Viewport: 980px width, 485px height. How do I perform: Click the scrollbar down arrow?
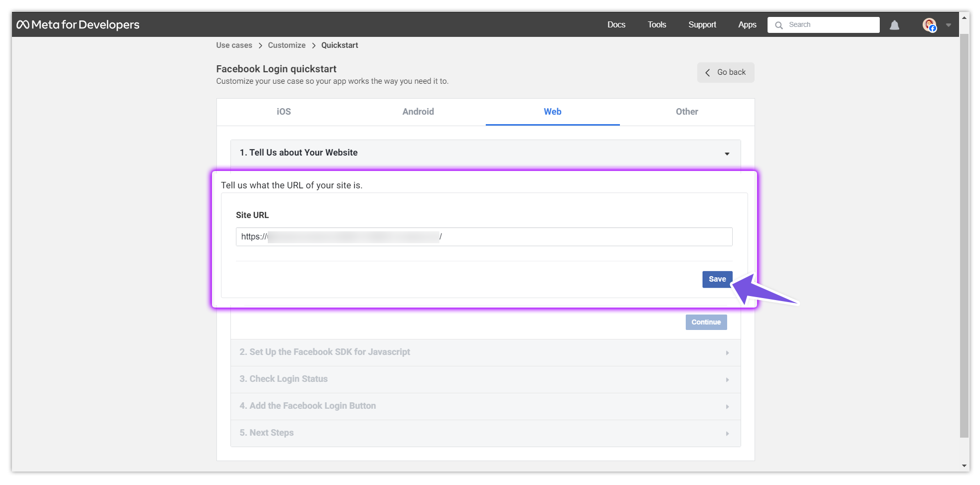click(x=964, y=466)
